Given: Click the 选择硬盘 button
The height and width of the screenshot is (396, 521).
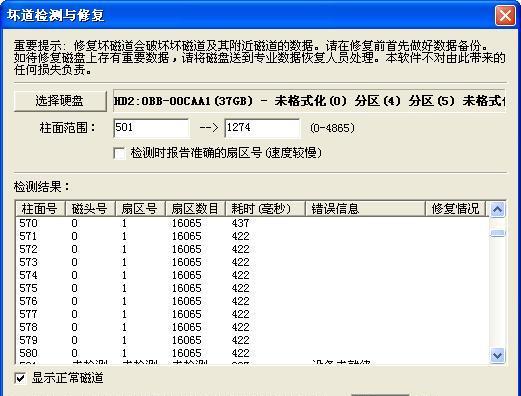Looking at the screenshot, I should click(60, 101).
